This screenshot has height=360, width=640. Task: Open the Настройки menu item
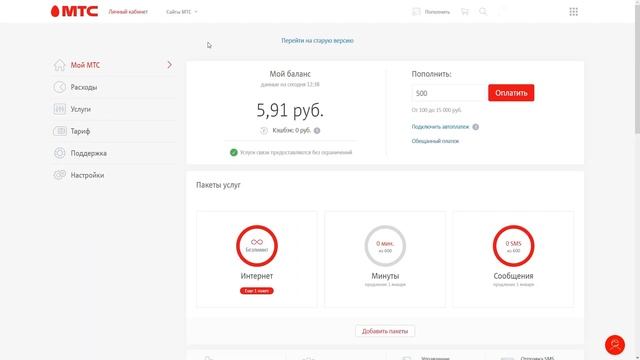click(87, 176)
